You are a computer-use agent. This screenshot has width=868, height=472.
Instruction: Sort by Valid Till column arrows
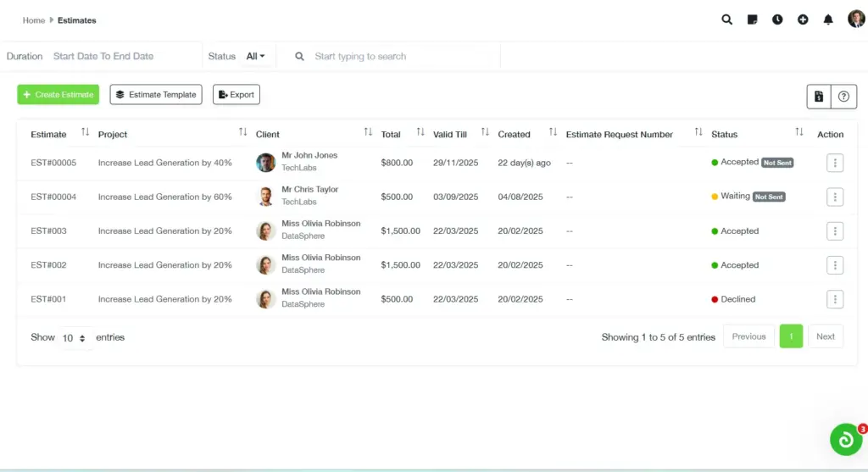486,132
